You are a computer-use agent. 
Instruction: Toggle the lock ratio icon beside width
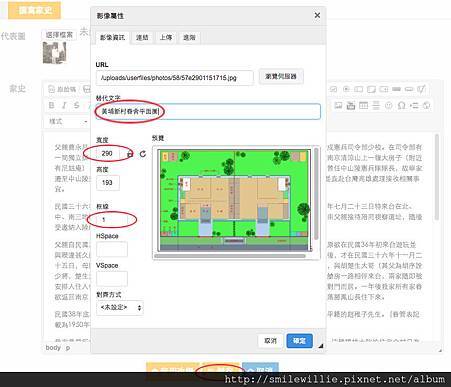(130, 154)
